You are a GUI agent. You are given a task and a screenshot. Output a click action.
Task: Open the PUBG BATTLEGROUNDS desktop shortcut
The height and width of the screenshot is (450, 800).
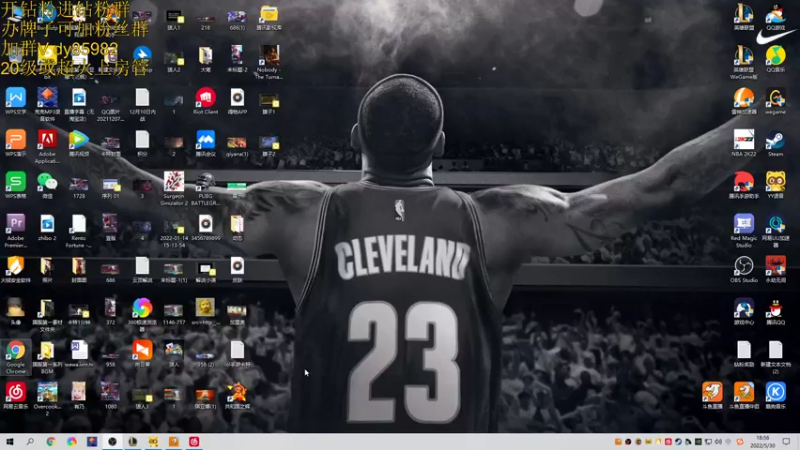click(205, 189)
